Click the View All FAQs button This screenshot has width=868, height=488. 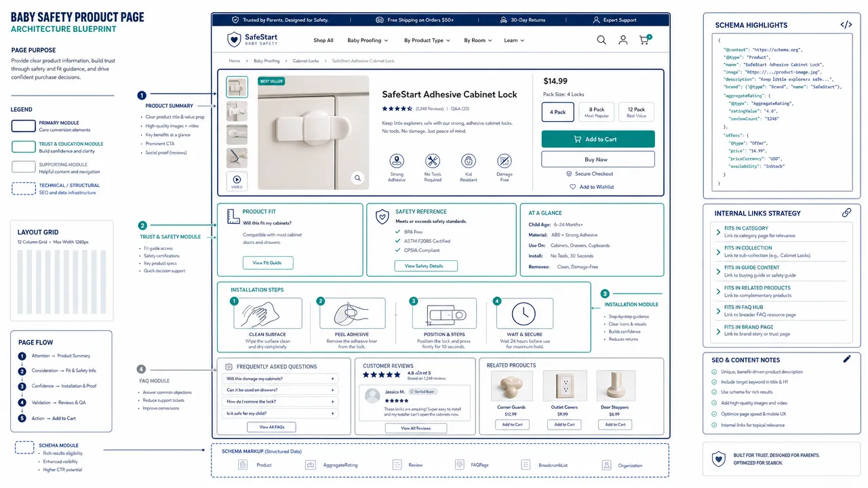pos(271,427)
